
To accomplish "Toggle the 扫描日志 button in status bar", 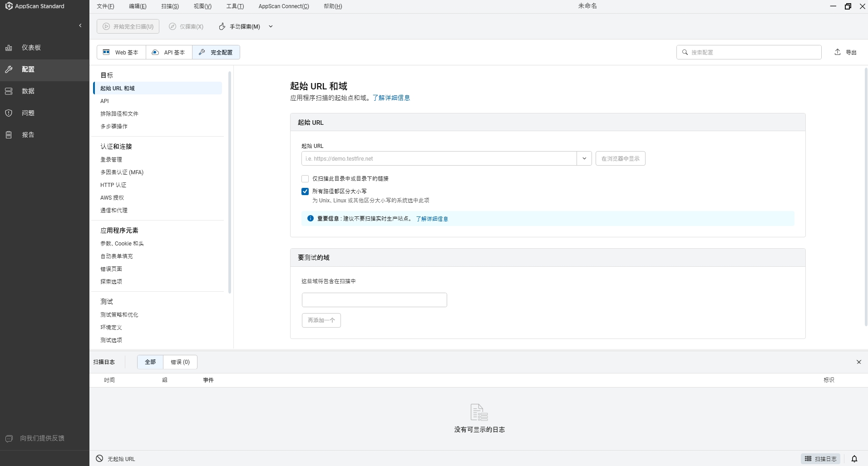I will [821, 459].
